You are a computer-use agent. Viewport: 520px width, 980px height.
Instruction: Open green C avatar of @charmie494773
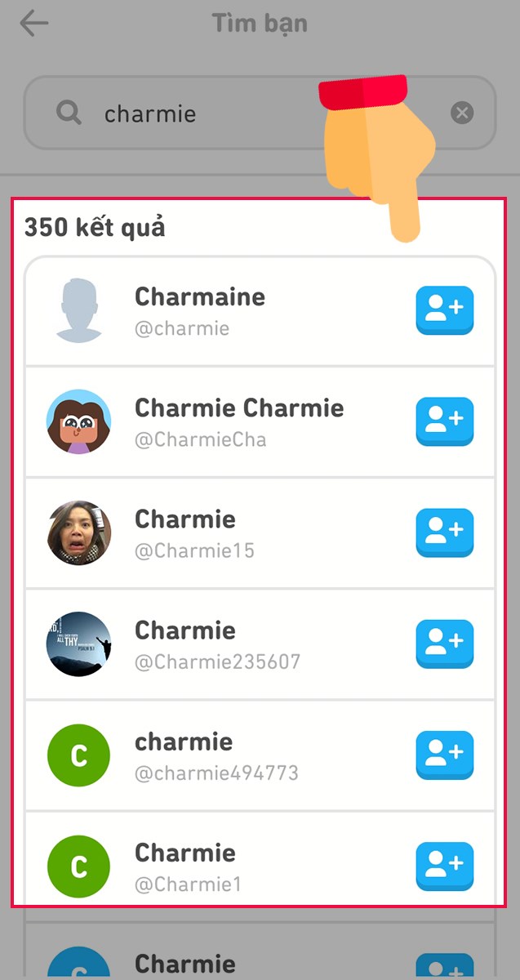click(78, 755)
